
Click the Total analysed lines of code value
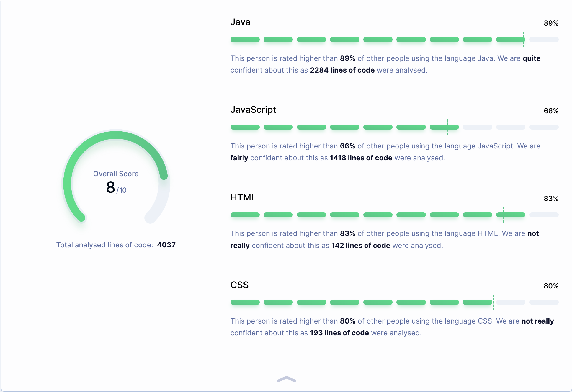[166, 245]
